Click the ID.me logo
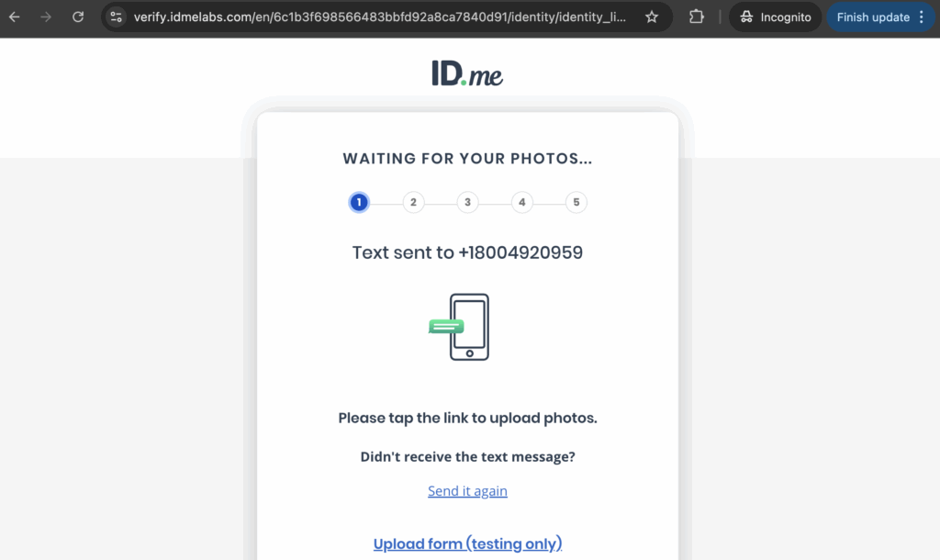Image resolution: width=940 pixels, height=560 pixels. (x=467, y=73)
